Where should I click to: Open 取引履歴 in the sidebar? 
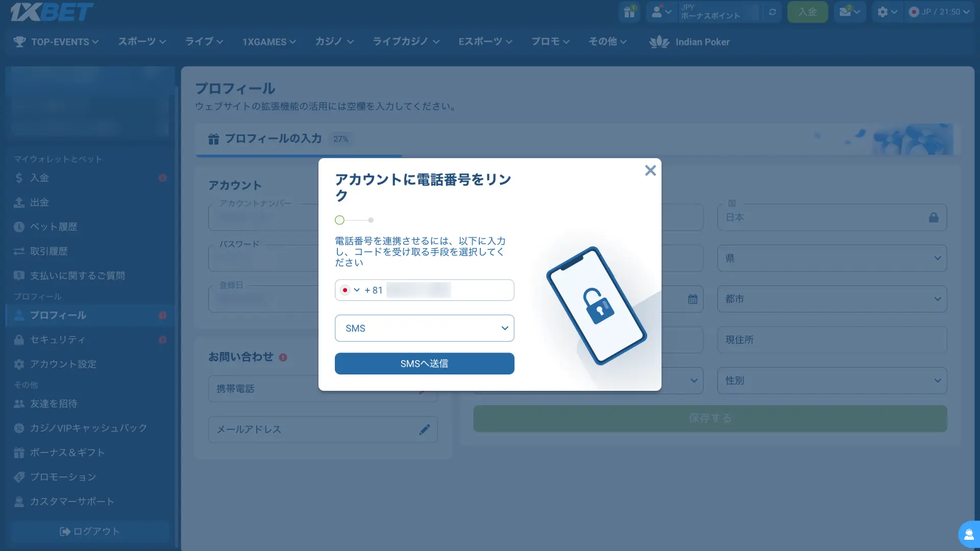click(x=90, y=252)
